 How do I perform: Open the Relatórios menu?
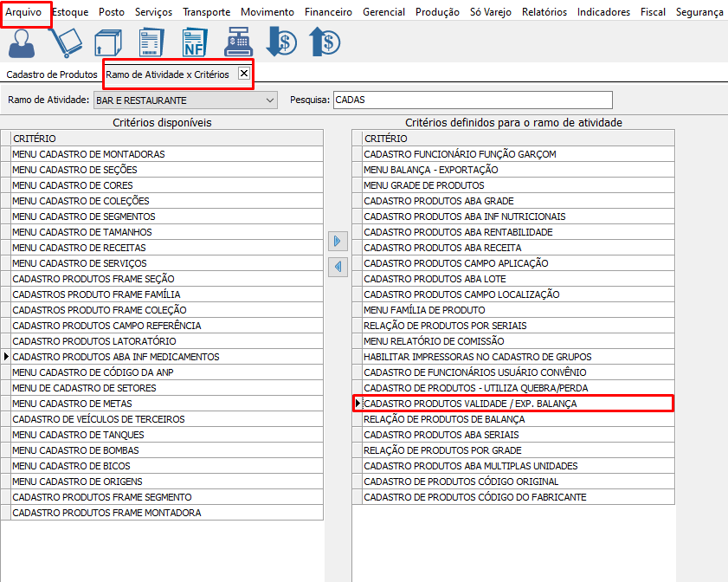[544, 12]
